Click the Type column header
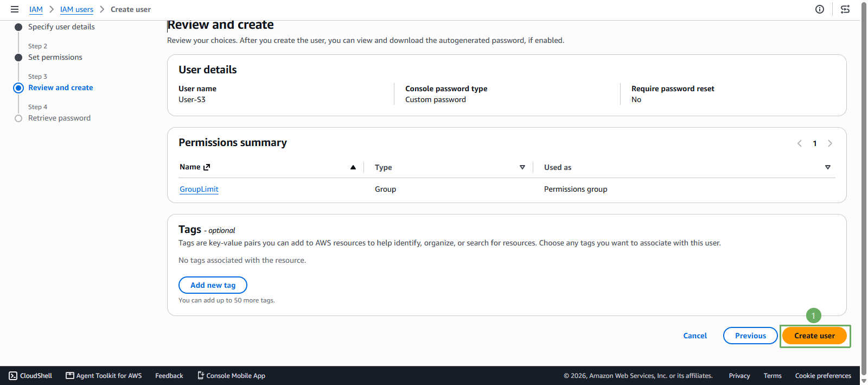 point(383,167)
